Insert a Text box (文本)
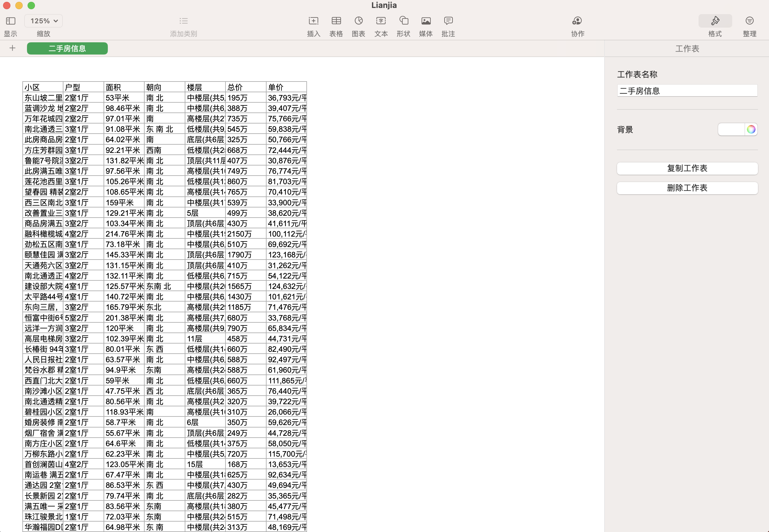The width and height of the screenshot is (769, 532). tap(381, 21)
